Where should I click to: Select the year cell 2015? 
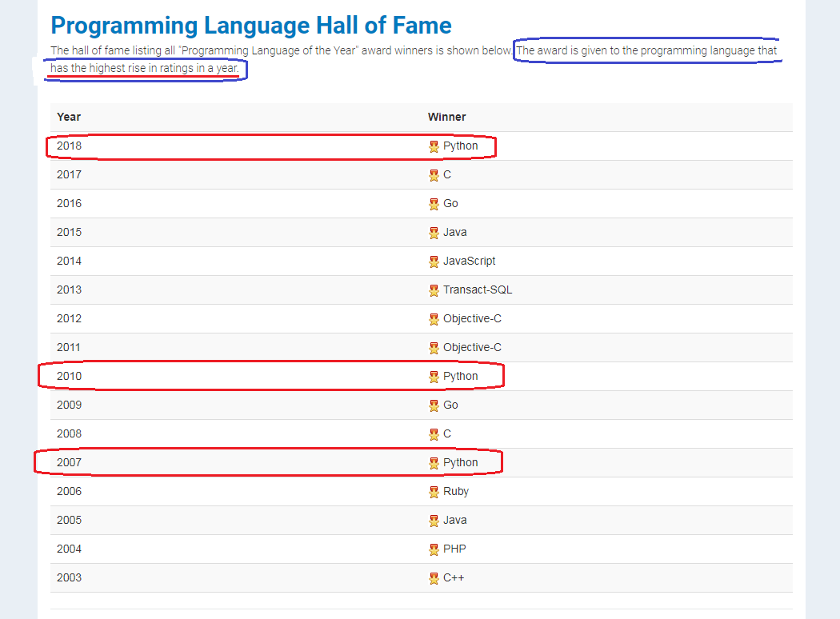[69, 233]
